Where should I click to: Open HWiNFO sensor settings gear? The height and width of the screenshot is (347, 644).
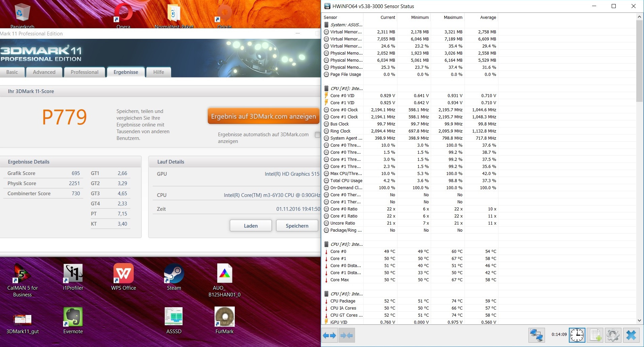tap(613, 335)
